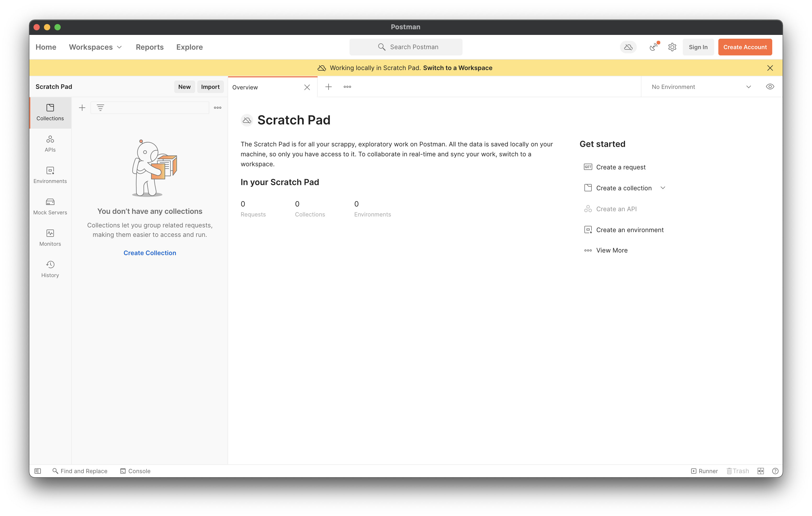Open the History sidebar panel
Screen dimensions: 812x516
pyautogui.click(x=50, y=269)
